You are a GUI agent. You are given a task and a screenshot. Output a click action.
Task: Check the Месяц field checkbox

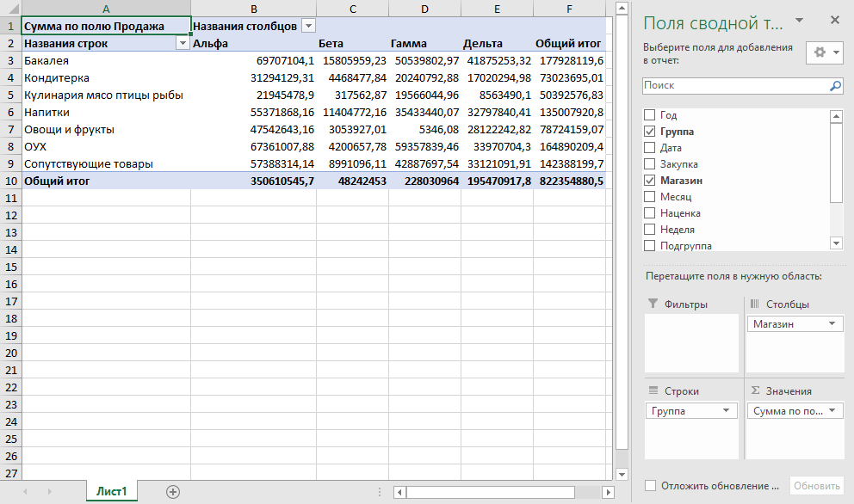(649, 196)
